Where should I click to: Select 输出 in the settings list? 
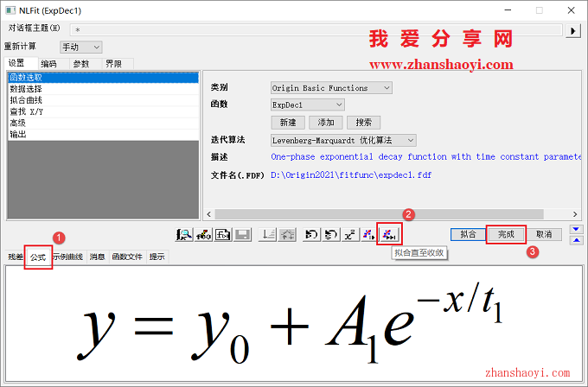pyautogui.click(x=103, y=134)
